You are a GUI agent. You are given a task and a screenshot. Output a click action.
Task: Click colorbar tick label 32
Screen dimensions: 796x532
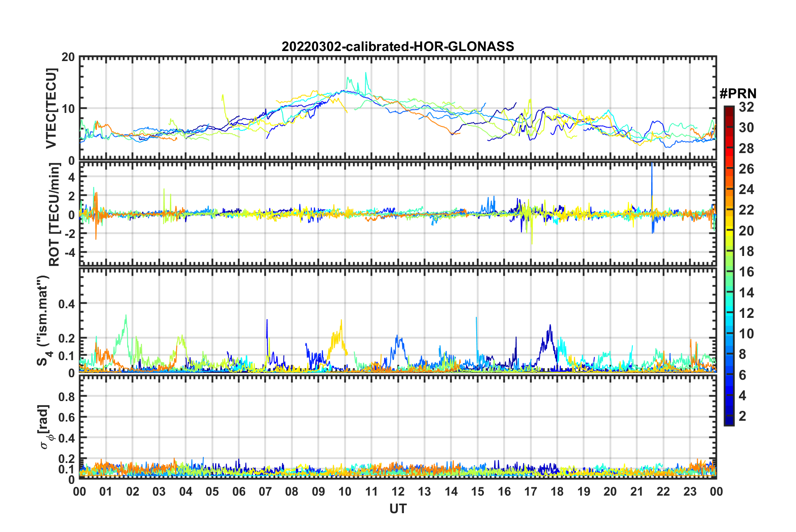coord(746,107)
